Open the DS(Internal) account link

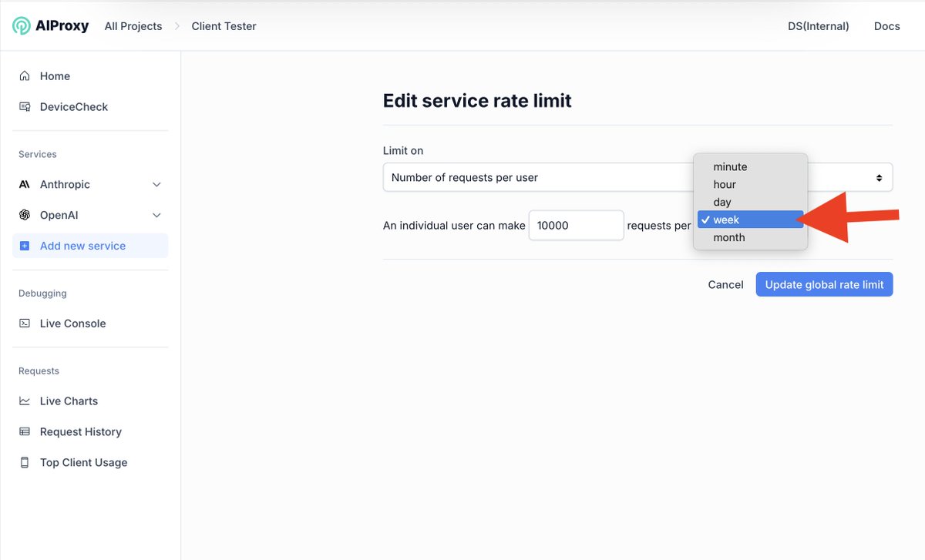click(x=819, y=26)
